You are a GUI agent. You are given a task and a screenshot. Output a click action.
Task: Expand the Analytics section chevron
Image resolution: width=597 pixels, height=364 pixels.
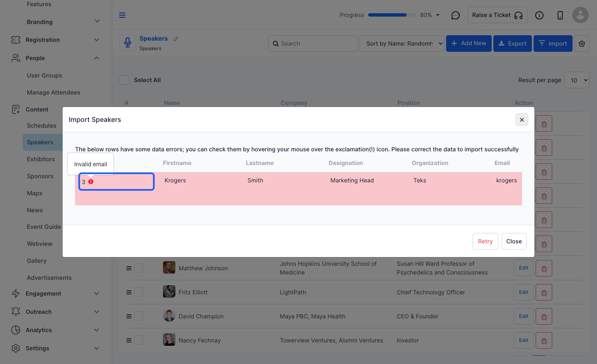[x=97, y=330]
